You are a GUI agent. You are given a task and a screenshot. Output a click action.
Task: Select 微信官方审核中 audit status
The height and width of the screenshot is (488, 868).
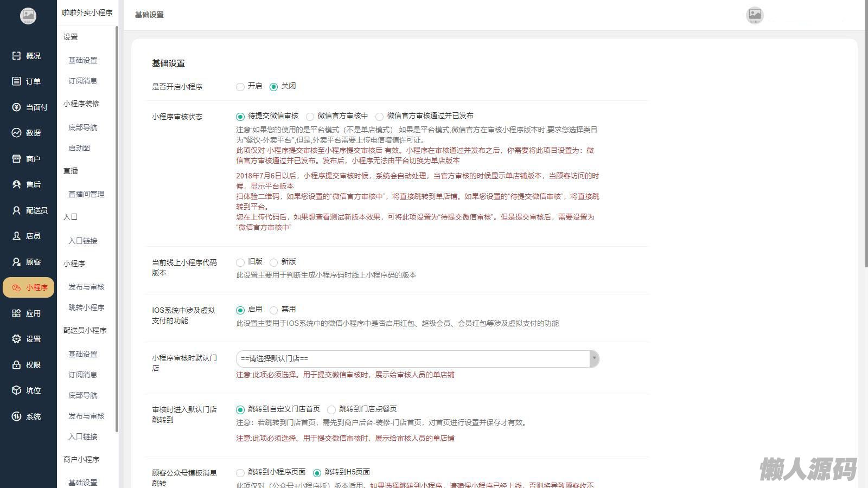tap(310, 117)
